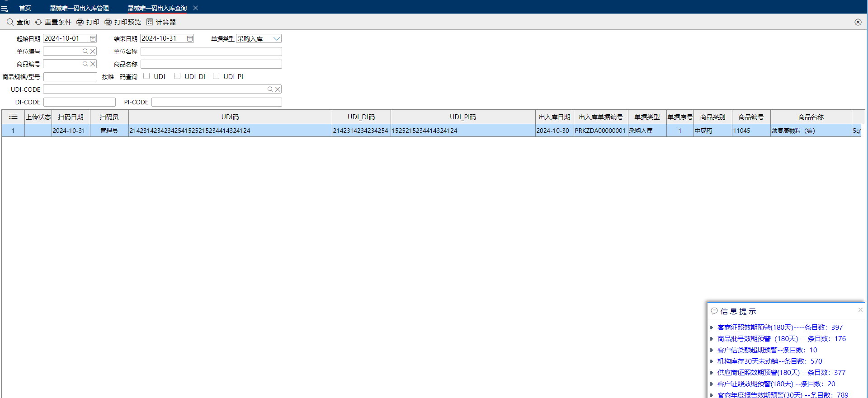The width and height of the screenshot is (868, 398).
Task: Clear the 单位编号 field with X icon
Action: (93, 51)
